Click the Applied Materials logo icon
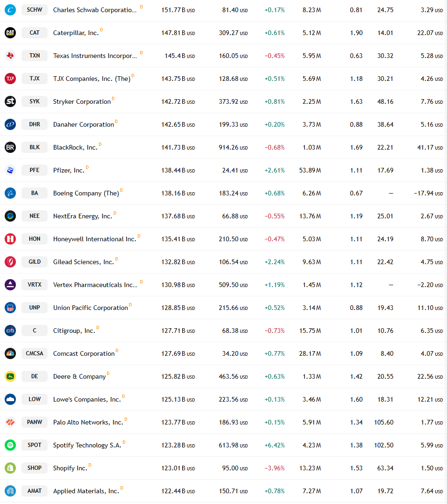Viewport: 447px width, 504px height. point(10,491)
